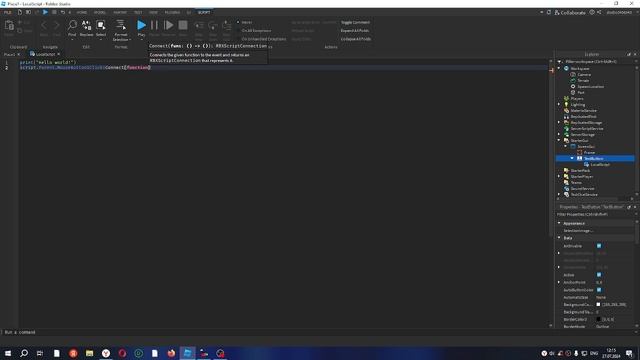Click the Pause playtest icon in the ribbon
Screen dimensions: 640x360
154,25
